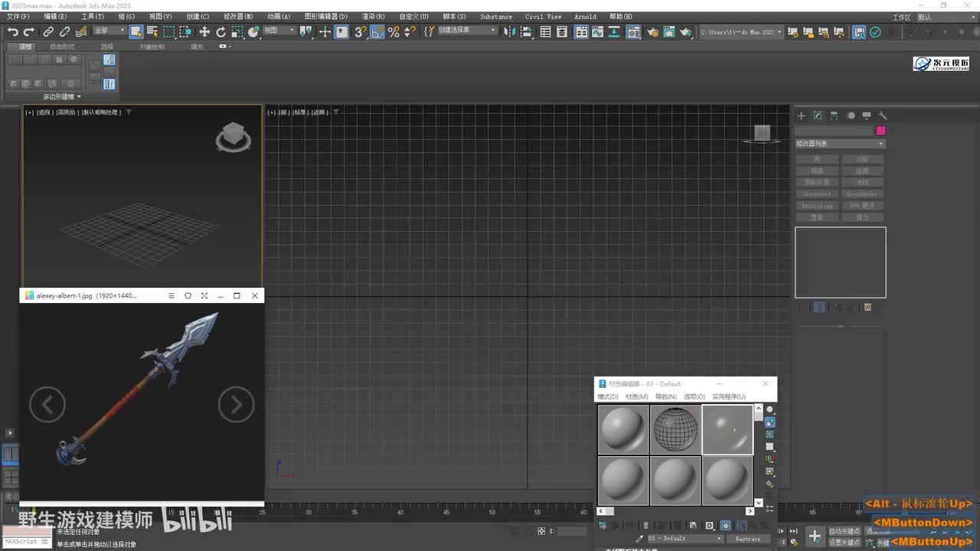The width and height of the screenshot is (980, 551).
Task: Expand the selection filter 全部 dropdown
Action: 110,31
